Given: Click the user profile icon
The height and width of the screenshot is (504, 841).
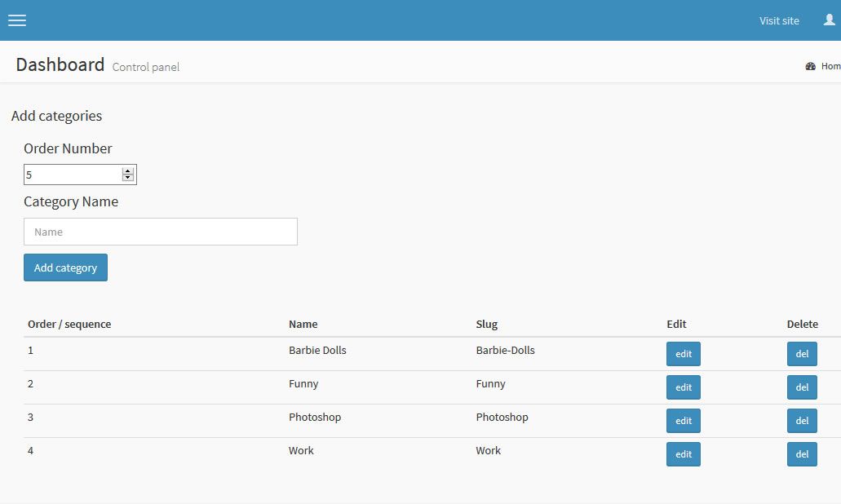Looking at the screenshot, I should point(829,20).
